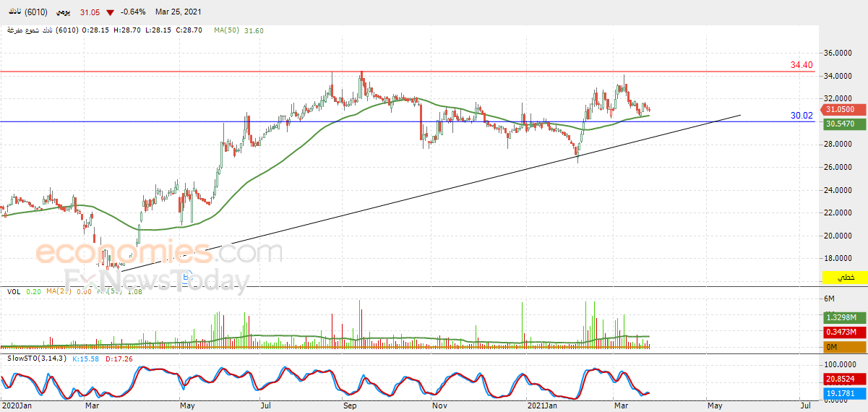This screenshot has width=868, height=412.
Task: Click the 18.000 price axis label
Action: [x=838, y=258]
